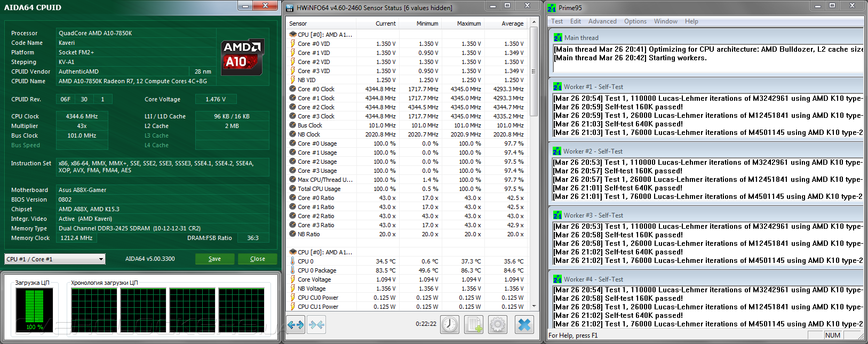868x344 pixels.
Task: Click the 83.5 °C CPU 0 Package current value
Action: point(386,270)
